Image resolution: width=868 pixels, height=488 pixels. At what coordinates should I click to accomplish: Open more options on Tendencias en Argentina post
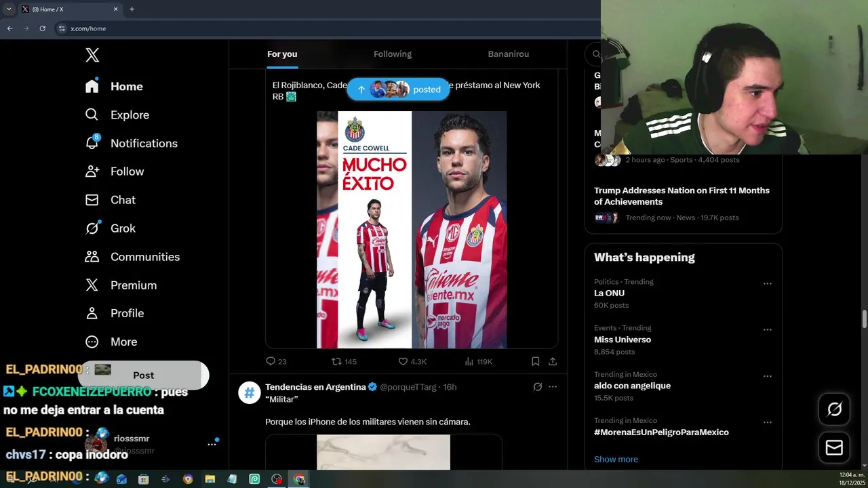[553, 387]
